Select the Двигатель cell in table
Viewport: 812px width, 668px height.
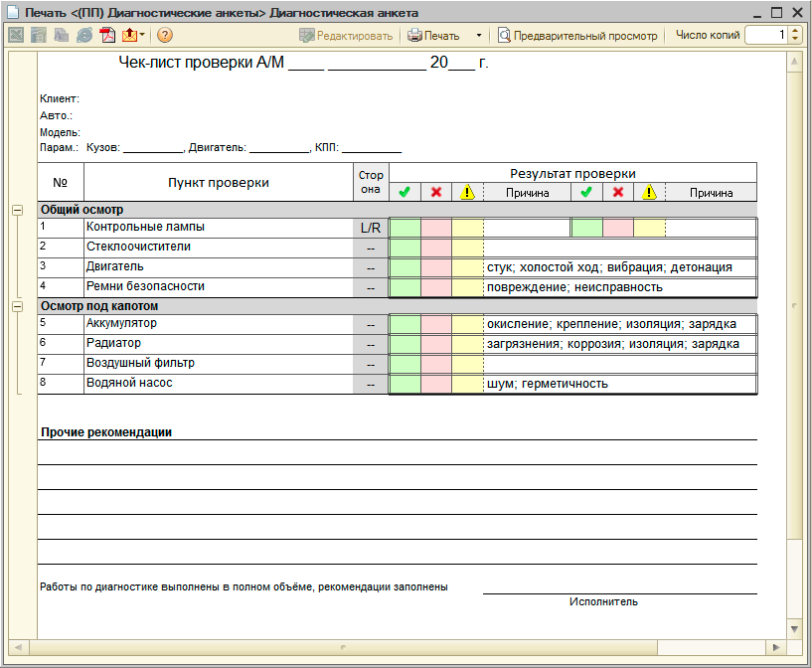(218, 267)
